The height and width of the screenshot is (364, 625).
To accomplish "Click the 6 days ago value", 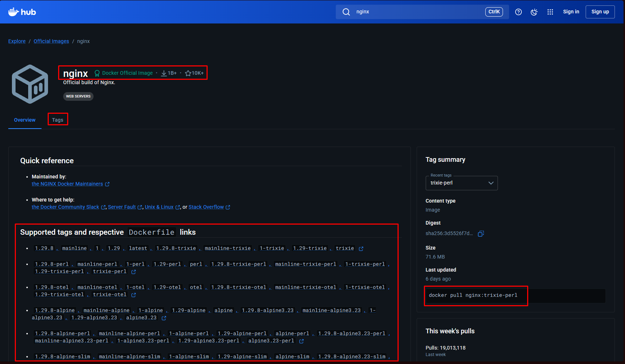I will (438, 279).
